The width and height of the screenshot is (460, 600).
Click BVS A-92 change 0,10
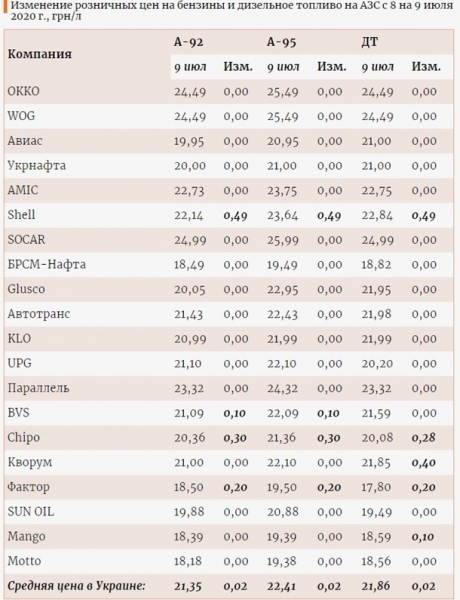point(234,413)
